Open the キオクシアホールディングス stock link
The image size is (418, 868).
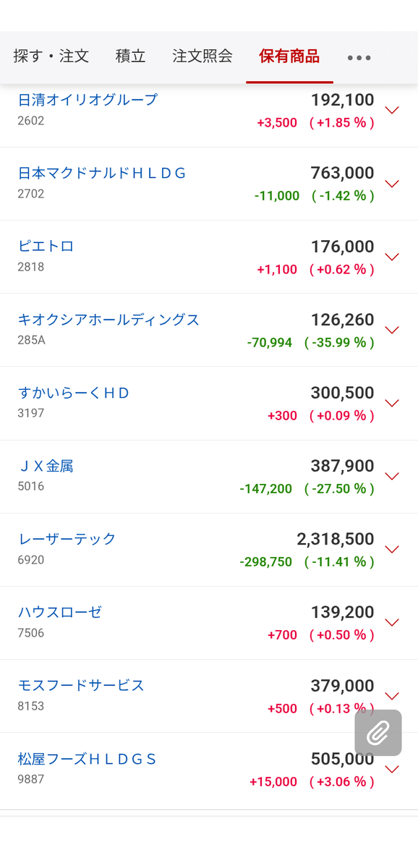108,320
